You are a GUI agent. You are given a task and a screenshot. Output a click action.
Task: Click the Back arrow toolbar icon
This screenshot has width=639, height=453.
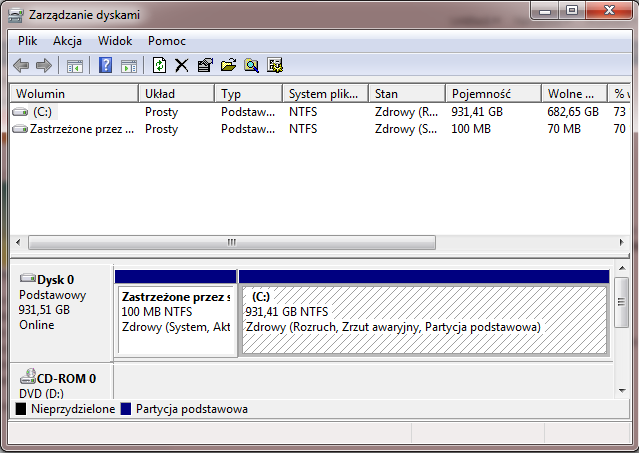(21, 65)
